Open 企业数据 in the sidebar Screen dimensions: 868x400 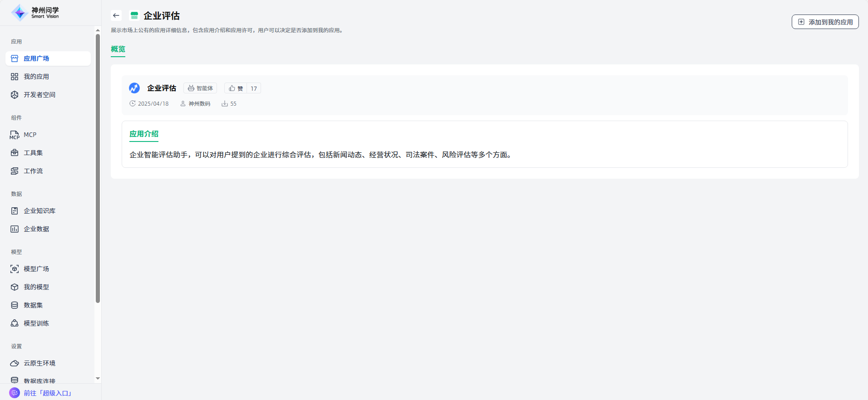[x=36, y=229]
